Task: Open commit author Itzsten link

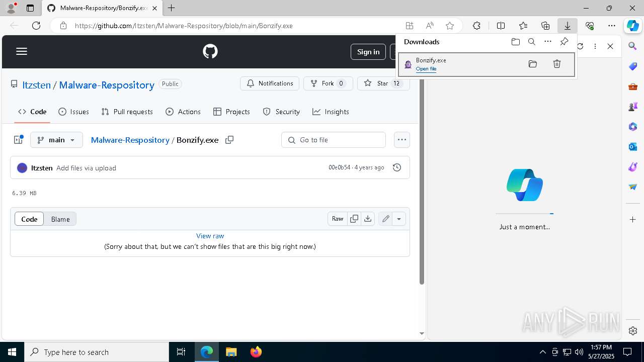Action: coord(42,168)
